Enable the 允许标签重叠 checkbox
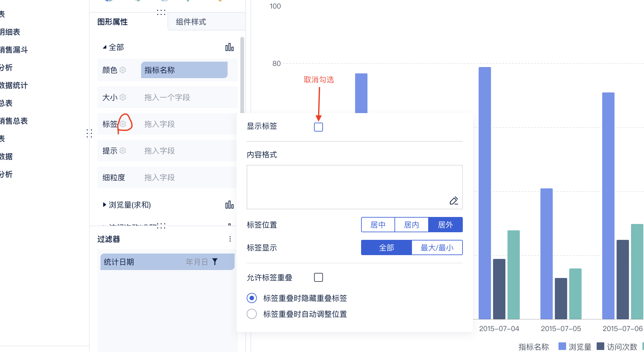The image size is (644, 352). click(318, 277)
